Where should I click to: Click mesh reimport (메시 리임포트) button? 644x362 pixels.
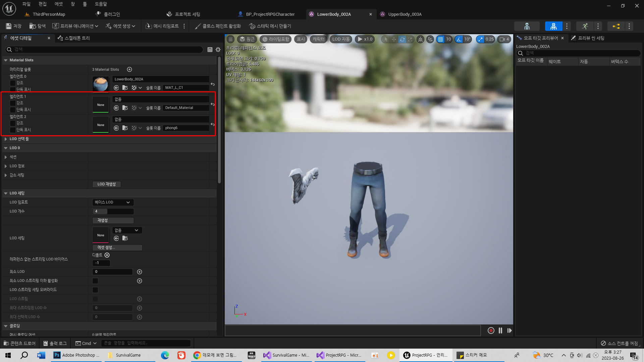click(162, 26)
